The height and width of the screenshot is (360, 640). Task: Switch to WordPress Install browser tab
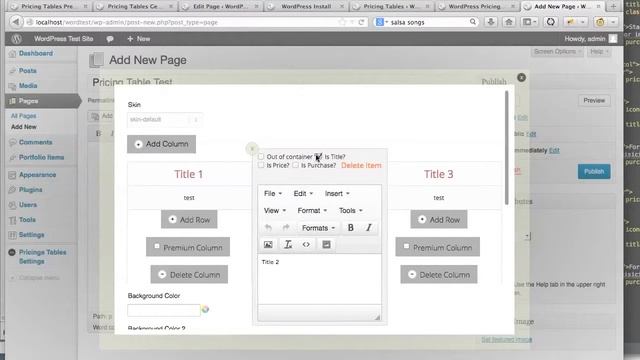coord(305,7)
